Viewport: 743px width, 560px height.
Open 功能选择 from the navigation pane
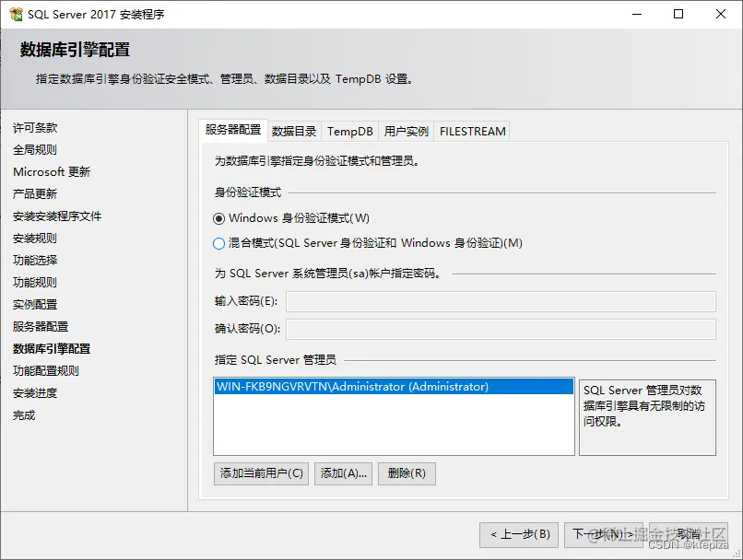[34, 260]
